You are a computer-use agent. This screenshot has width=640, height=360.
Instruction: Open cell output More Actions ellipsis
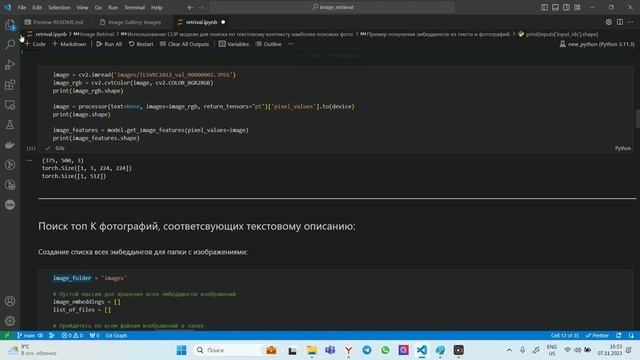tap(29, 160)
